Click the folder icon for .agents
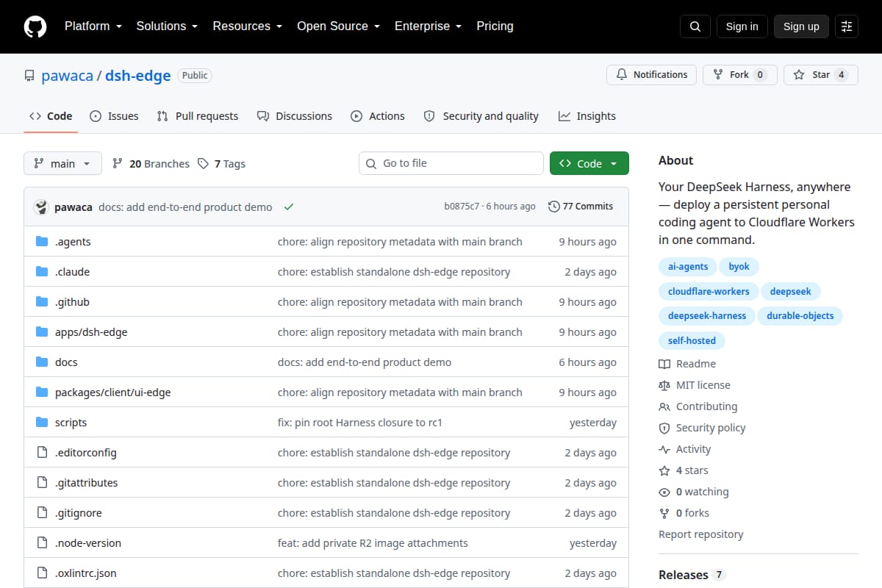This screenshot has width=882, height=588. coord(42,242)
